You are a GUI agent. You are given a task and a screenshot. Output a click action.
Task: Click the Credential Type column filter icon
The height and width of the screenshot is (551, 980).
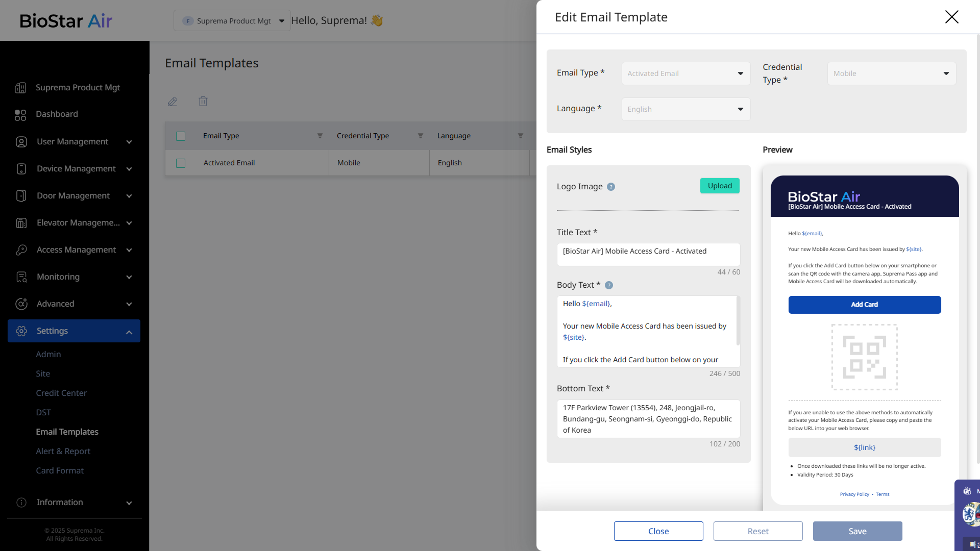[x=421, y=136]
